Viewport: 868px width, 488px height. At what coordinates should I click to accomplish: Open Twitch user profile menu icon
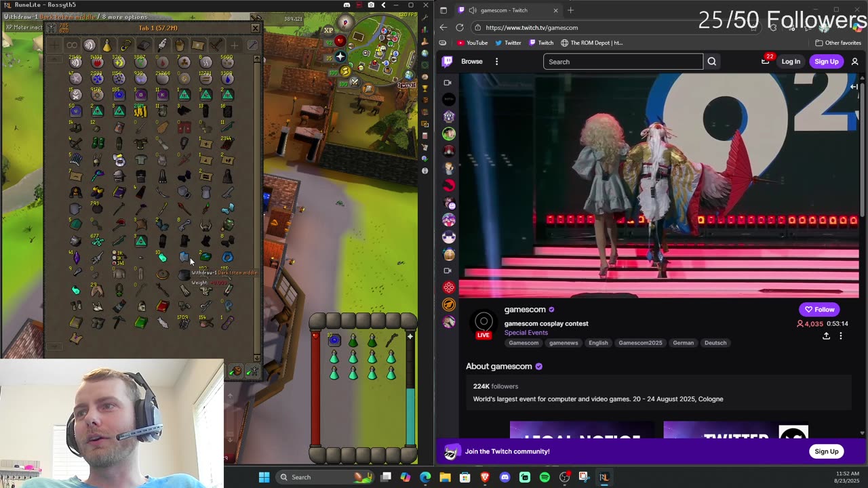click(854, 62)
